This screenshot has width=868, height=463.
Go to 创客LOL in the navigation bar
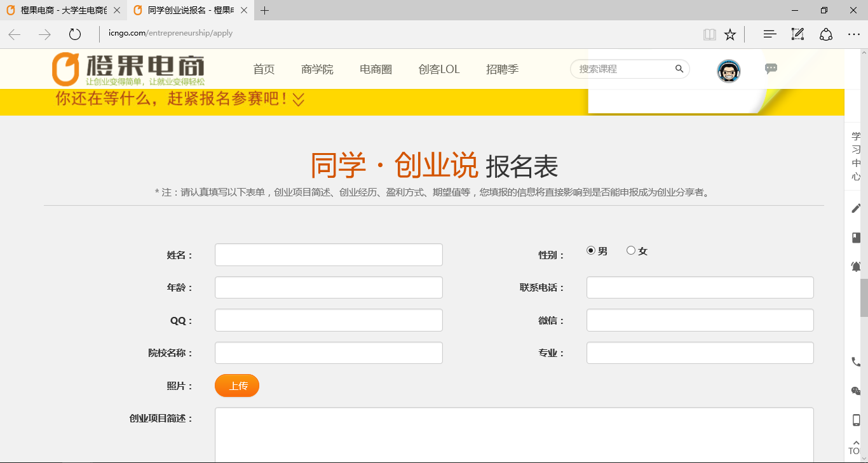pos(438,69)
